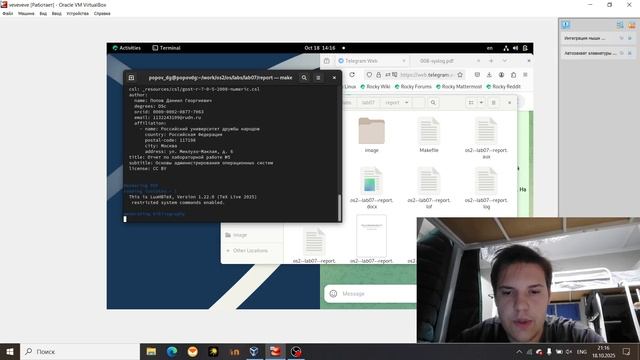
Task: Click the terminal scrollbar
Action: pyautogui.click(x=339, y=207)
